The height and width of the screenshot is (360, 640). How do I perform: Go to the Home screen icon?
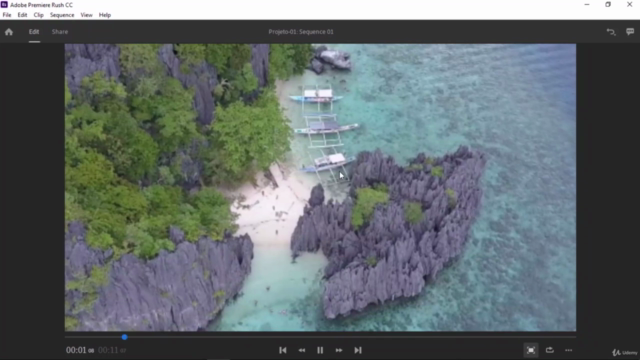point(9,32)
